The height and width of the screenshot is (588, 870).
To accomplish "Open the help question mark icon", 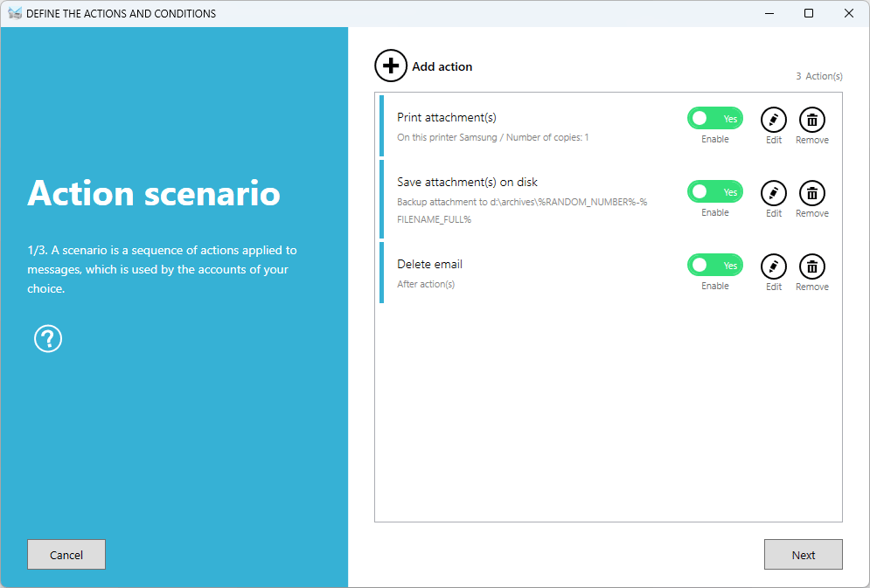I will 48,338.
